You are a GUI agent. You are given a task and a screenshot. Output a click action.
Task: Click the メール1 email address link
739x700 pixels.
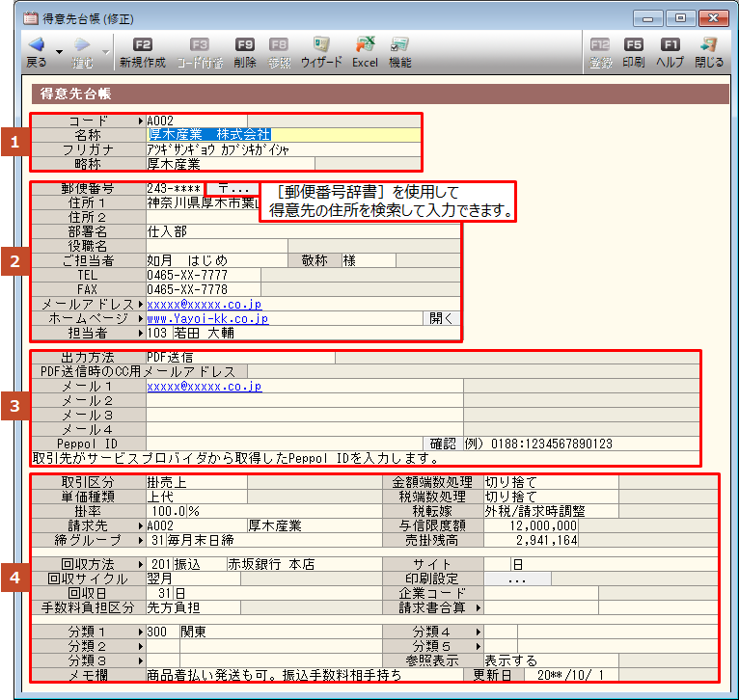205,386
